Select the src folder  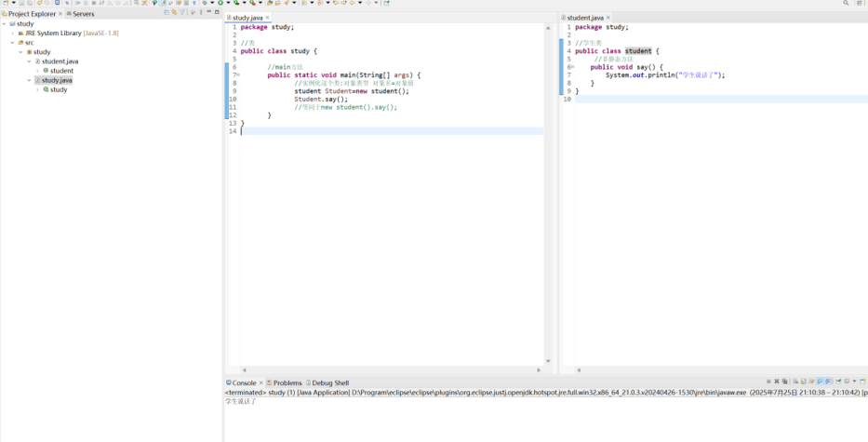coord(25,43)
